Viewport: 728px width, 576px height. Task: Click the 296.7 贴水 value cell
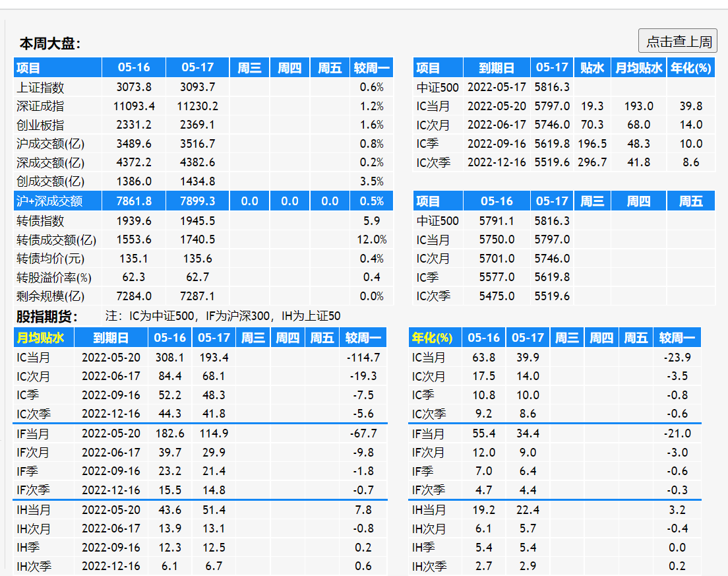(591, 162)
